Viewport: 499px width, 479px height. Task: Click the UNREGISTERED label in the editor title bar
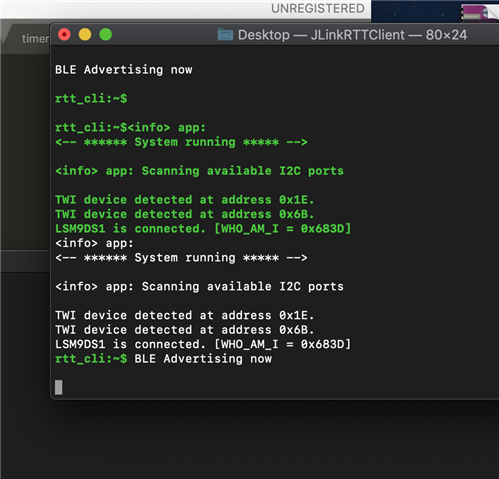318,9
